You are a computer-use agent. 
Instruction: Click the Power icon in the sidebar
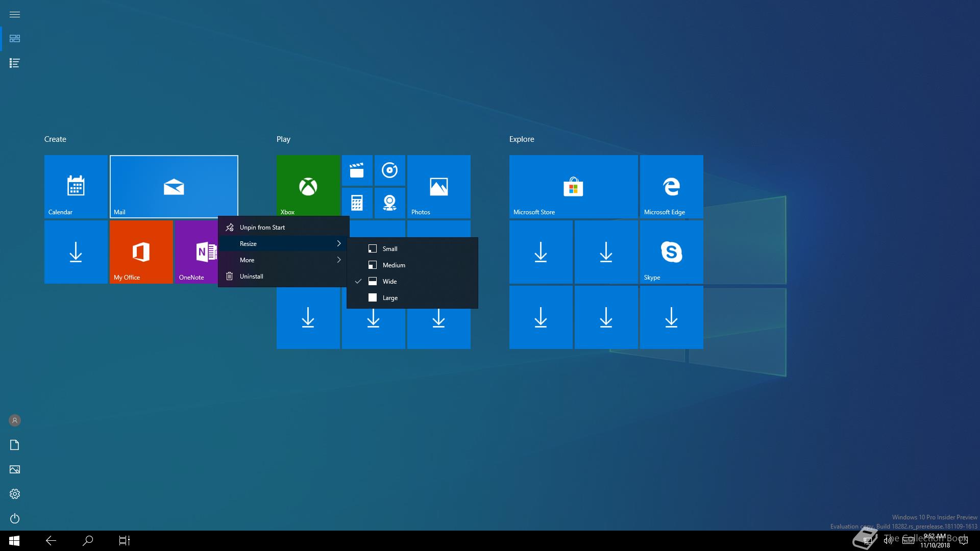click(15, 518)
